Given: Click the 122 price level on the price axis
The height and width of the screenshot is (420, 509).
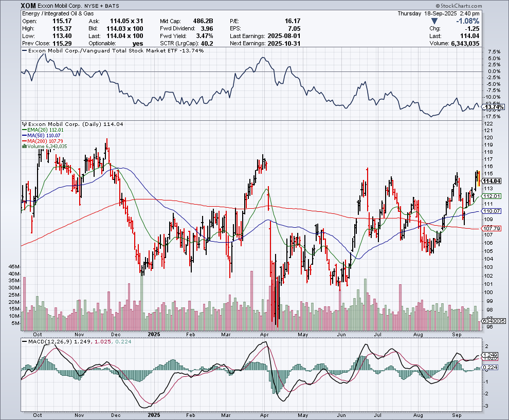Looking at the screenshot, I should click(488, 124).
